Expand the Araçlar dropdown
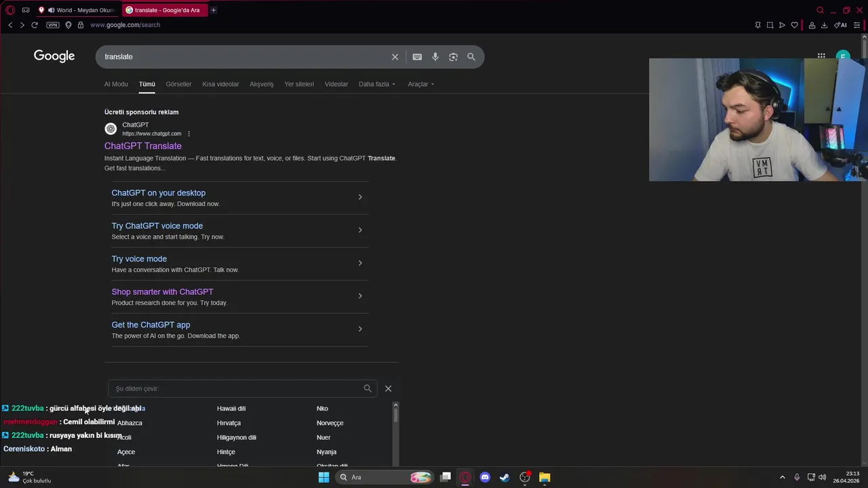Viewport: 868px width, 488px height. [x=421, y=84]
